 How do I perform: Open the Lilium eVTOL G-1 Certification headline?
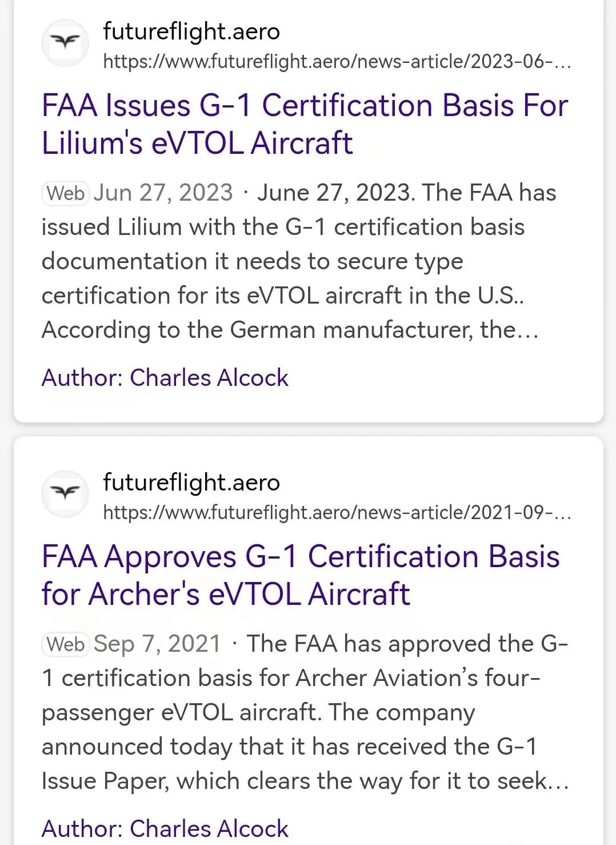[305, 124]
